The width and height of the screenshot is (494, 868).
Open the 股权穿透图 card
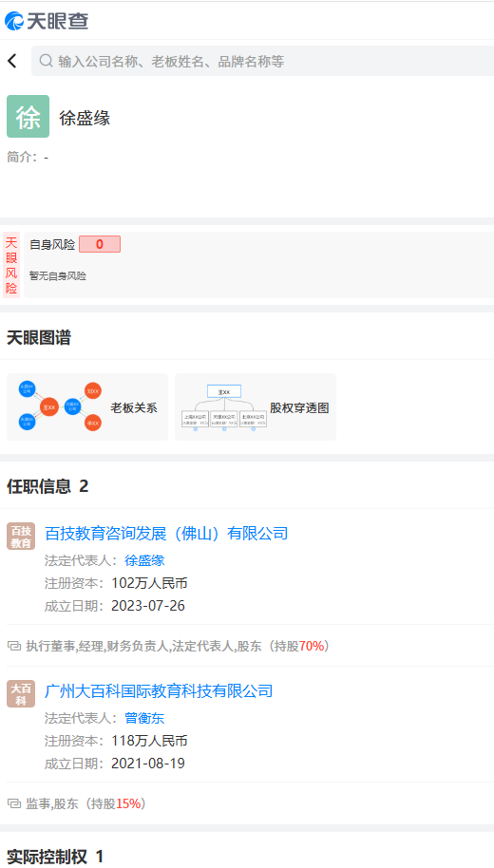256,406
